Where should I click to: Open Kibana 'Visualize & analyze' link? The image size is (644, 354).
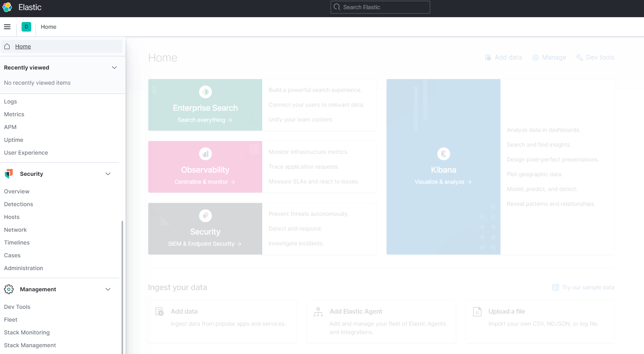point(443,182)
